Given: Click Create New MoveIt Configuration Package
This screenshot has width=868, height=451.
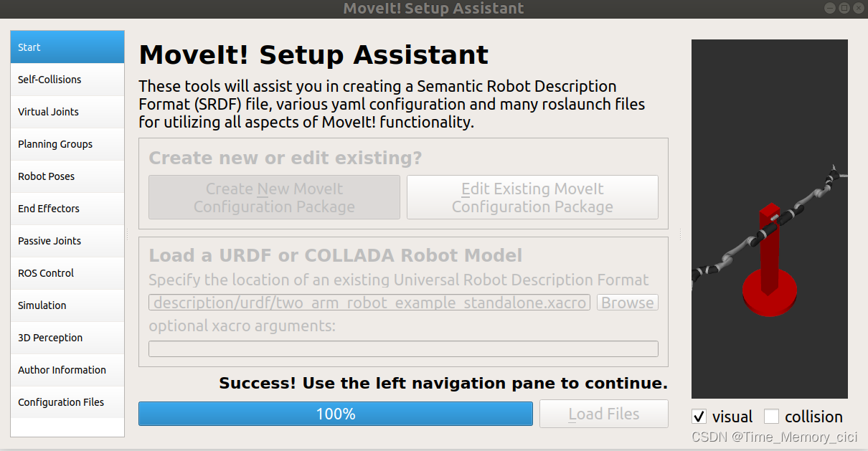Looking at the screenshot, I should click(273, 196).
